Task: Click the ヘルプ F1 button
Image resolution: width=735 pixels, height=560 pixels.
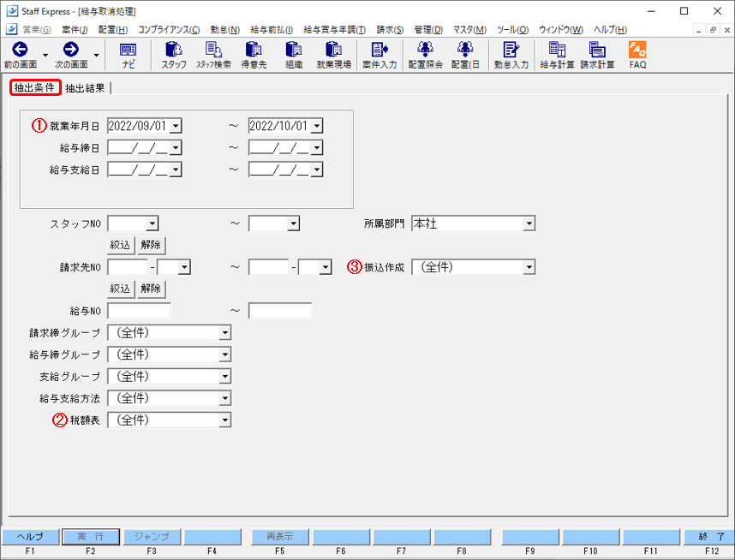Action: pos(31,537)
